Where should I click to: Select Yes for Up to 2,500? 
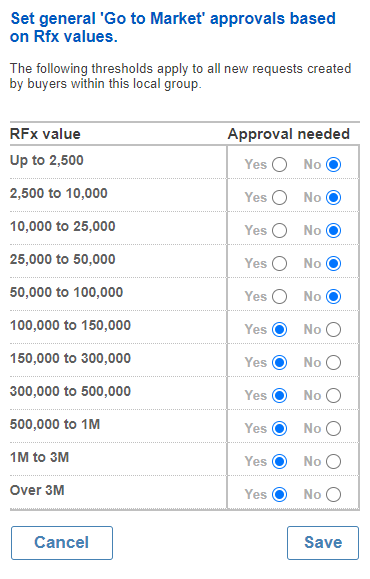point(280,165)
